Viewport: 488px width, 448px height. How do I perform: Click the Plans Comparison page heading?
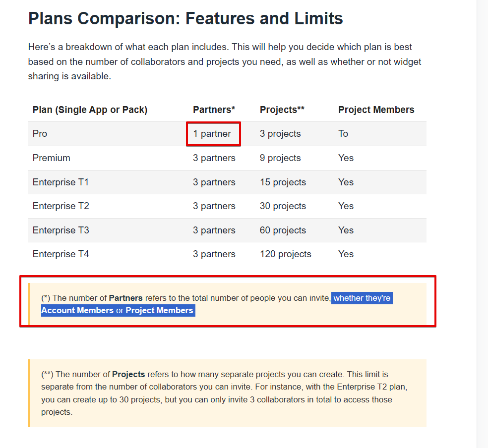pos(185,18)
